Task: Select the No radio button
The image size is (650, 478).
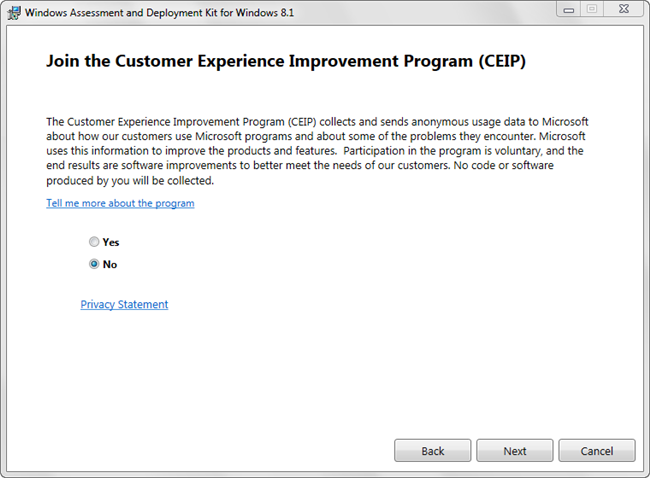Action: click(x=94, y=264)
